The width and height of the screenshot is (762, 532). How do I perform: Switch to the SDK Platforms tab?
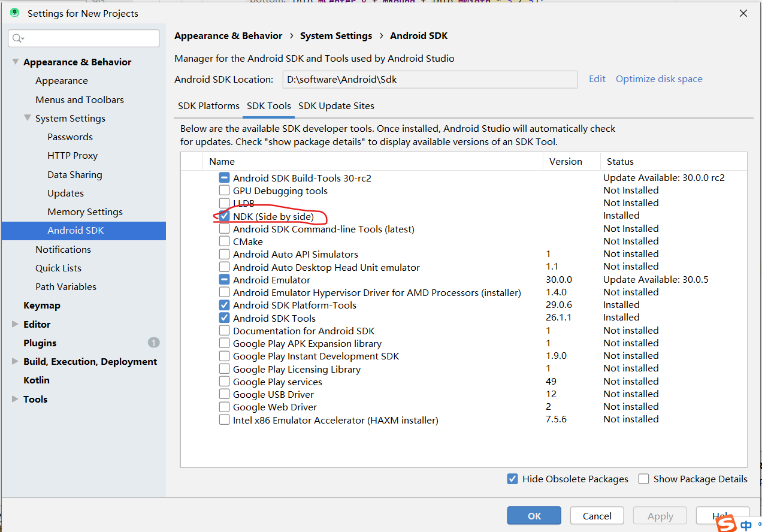click(x=208, y=105)
